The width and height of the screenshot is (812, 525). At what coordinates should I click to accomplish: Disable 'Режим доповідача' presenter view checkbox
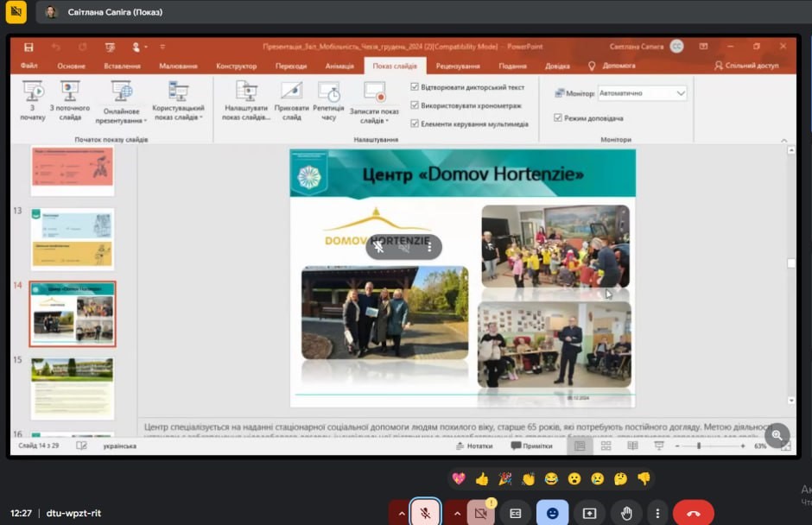tap(558, 117)
